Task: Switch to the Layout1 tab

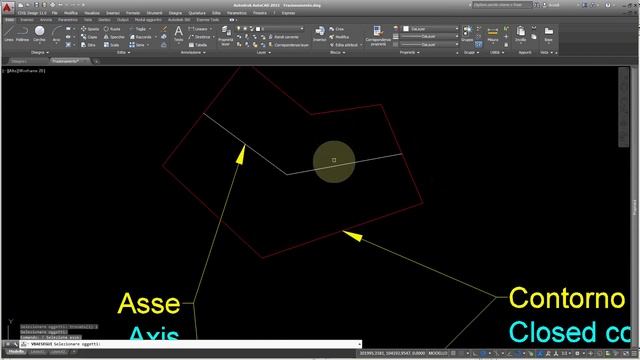Action: pos(37,352)
